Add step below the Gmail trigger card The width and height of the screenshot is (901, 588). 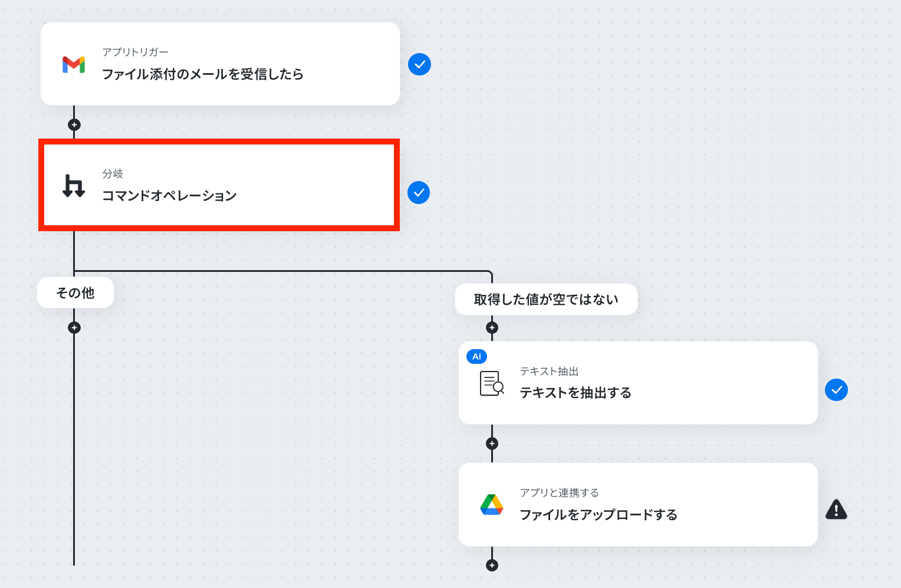click(x=74, y=125)
